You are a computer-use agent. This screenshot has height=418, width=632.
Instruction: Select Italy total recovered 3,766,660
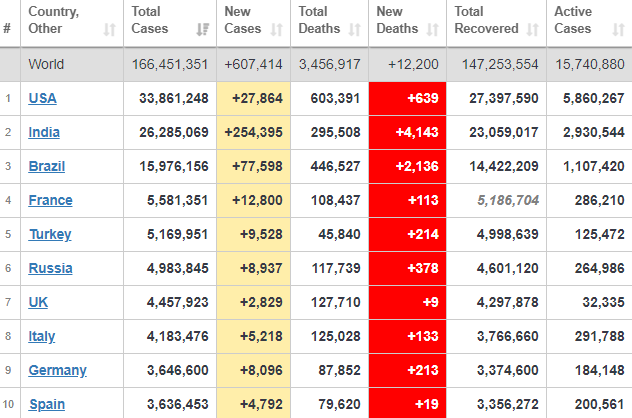[x=508, y=336]
